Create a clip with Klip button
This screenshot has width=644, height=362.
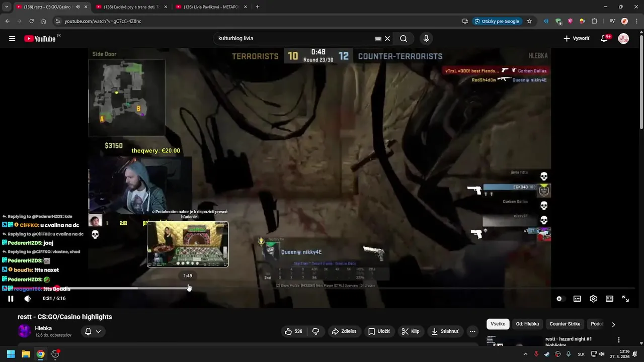click(x=411, y=331)
